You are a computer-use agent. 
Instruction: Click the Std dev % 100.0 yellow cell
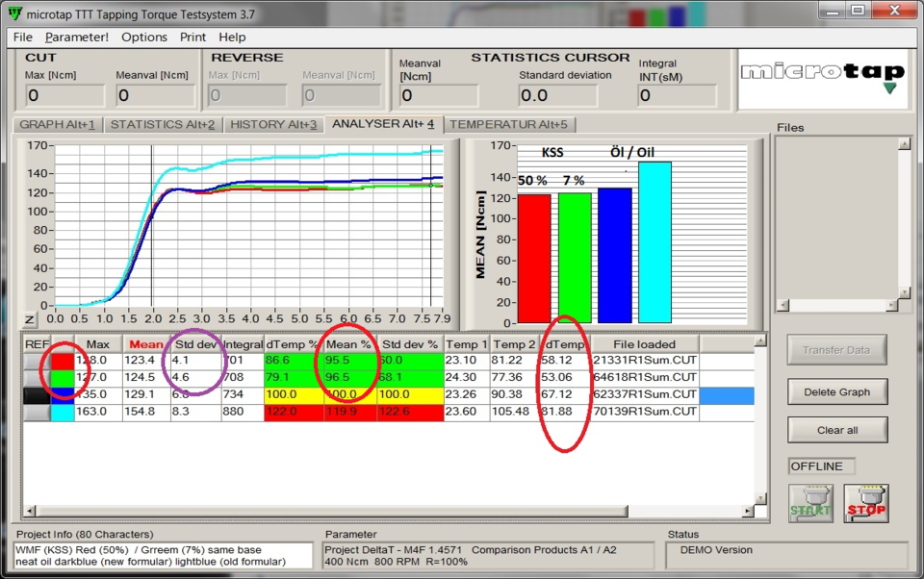point(410,394)
